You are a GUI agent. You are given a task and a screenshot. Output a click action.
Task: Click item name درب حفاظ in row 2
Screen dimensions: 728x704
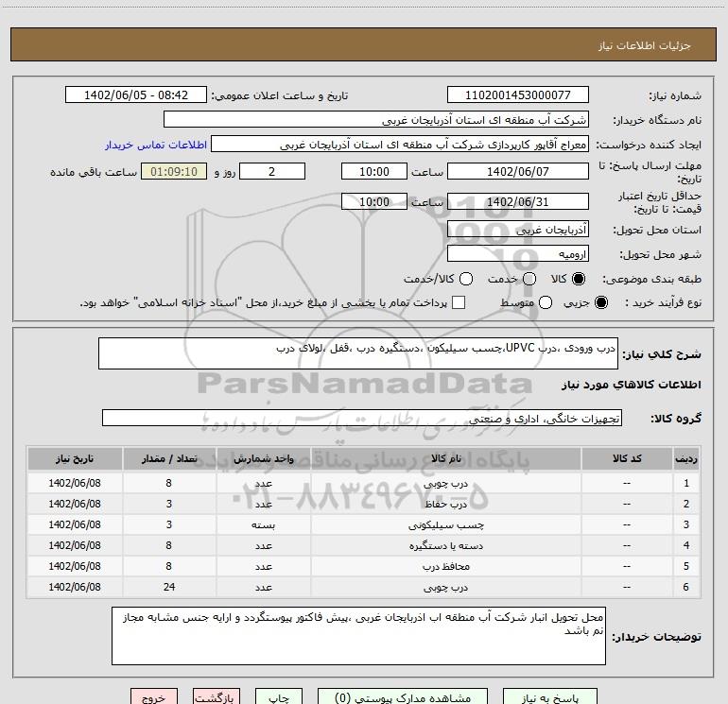(x=445, y=504)
